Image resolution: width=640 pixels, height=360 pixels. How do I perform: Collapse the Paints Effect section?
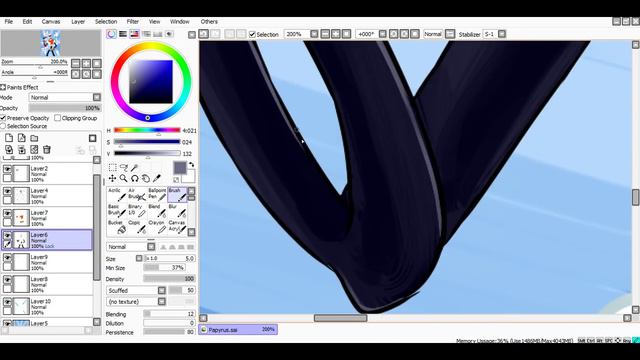[3, 87]
